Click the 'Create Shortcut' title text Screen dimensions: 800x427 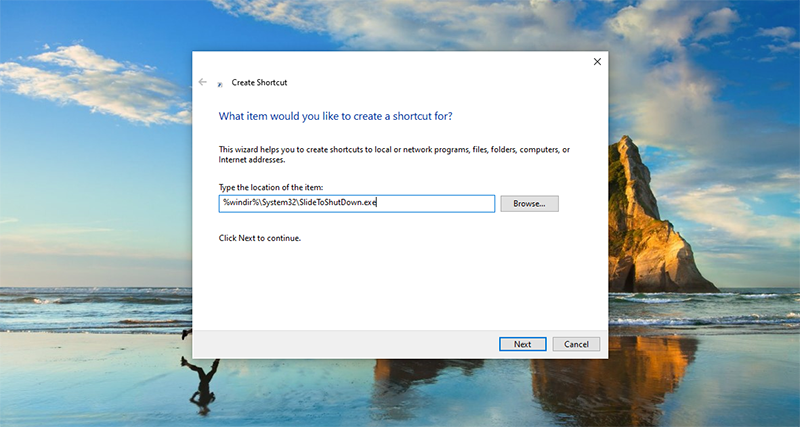[x=259, y=83]
